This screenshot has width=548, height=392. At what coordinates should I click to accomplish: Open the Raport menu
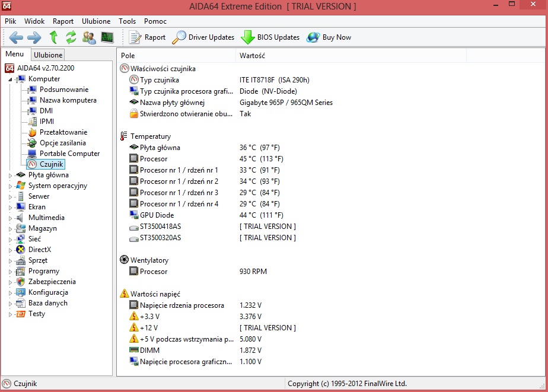tap(63, 21)
